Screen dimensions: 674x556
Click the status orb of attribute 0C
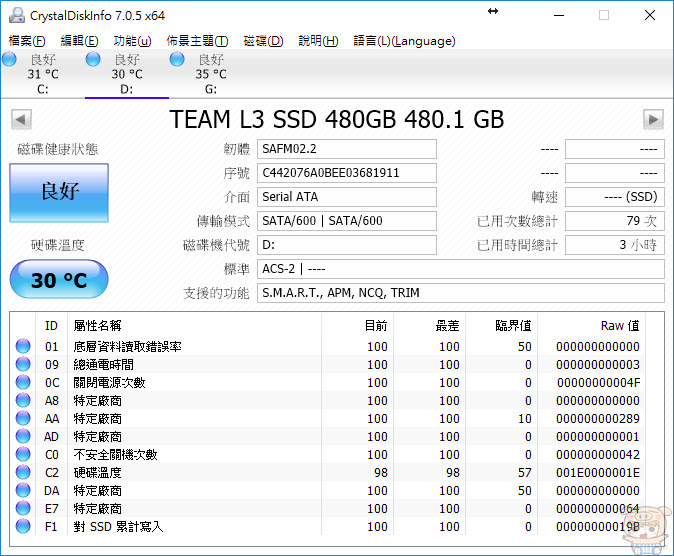click(x=23, y=382)
